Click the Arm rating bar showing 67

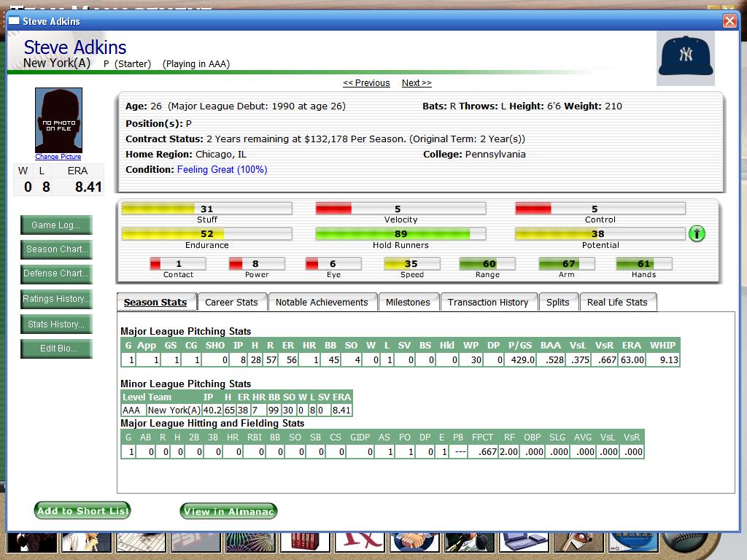tap(566, 264)
